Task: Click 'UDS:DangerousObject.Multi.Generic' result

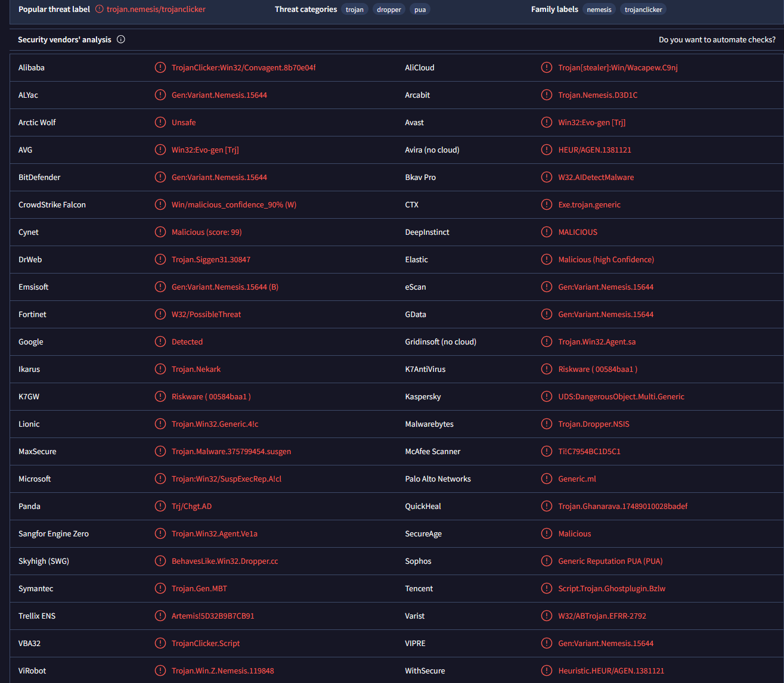Action: [x=621, y=396]
